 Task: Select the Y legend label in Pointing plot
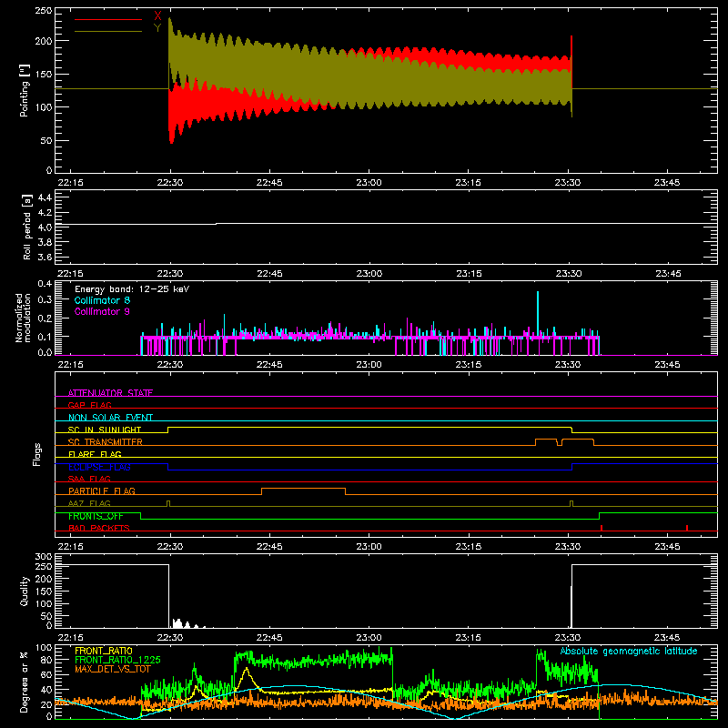[x=157, y=28]
